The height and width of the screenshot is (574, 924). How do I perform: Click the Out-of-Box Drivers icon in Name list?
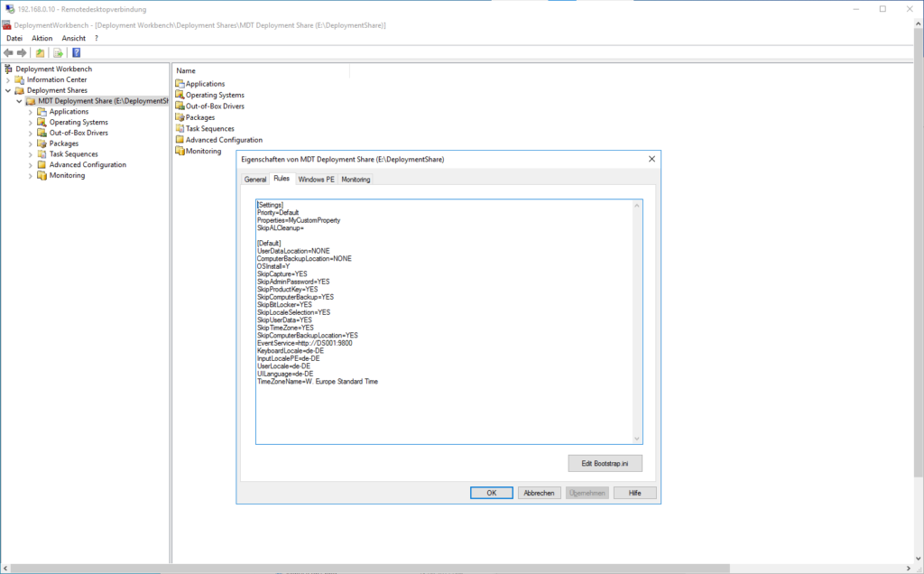point(180,106)
